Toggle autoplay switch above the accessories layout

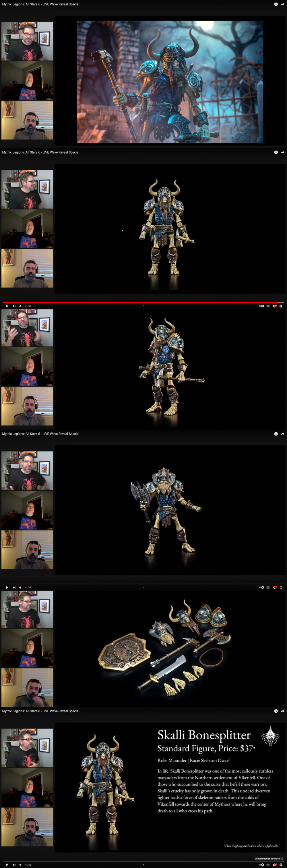261,587
